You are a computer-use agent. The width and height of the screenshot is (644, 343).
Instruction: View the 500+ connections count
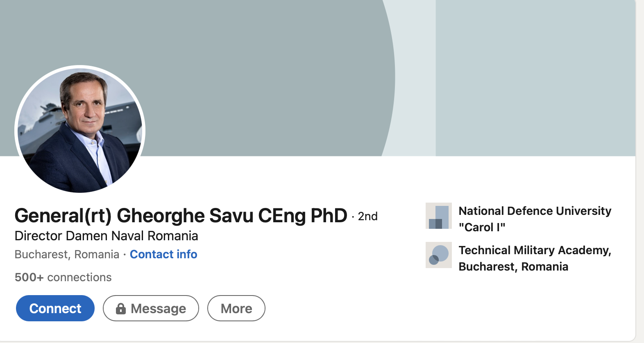63,278
